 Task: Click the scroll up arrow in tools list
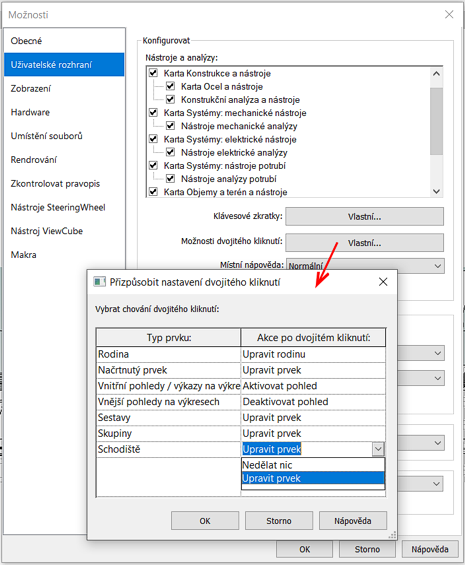[x=436, y=74]
